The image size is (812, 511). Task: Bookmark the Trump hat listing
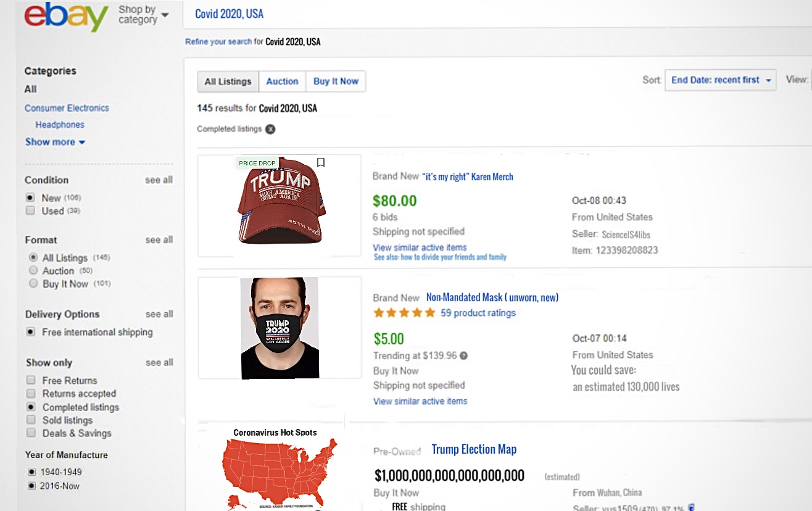click(x=320, y=162)
